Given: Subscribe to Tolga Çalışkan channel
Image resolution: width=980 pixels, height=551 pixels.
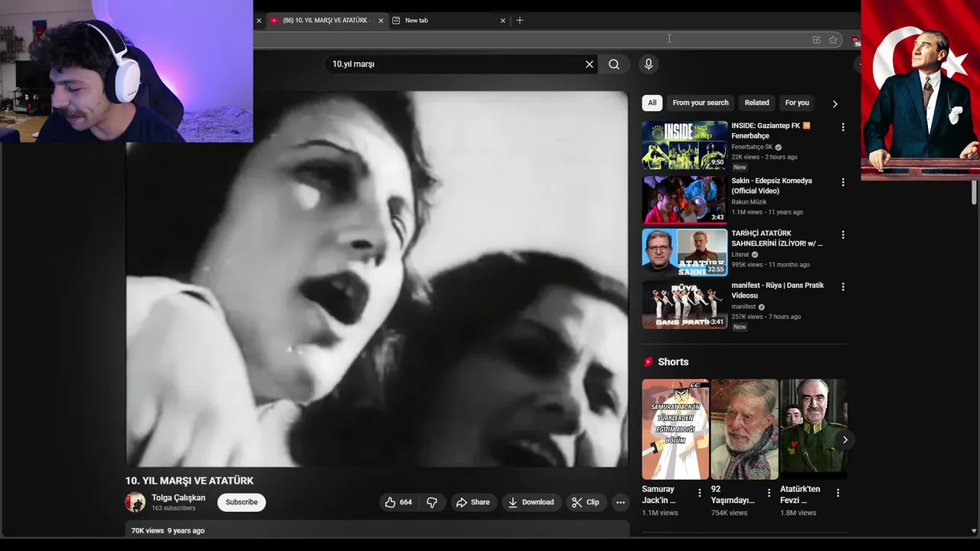Looking at the screenshot, I should 241,502.
